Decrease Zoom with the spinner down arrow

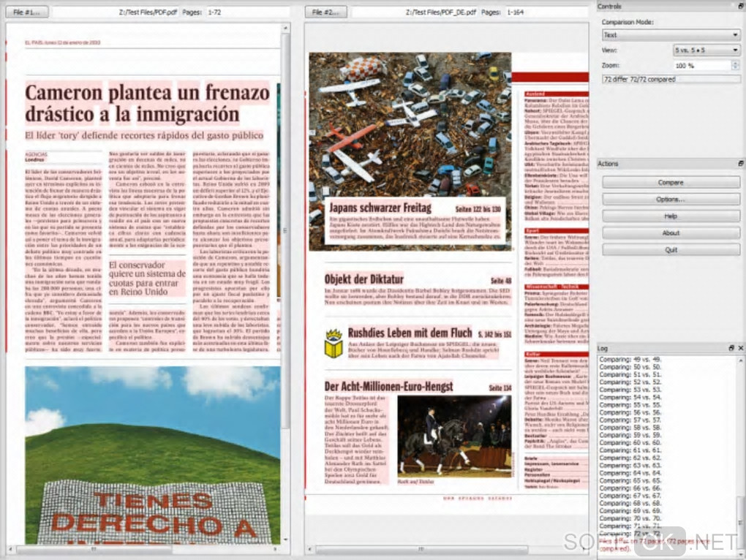(736, 68)
